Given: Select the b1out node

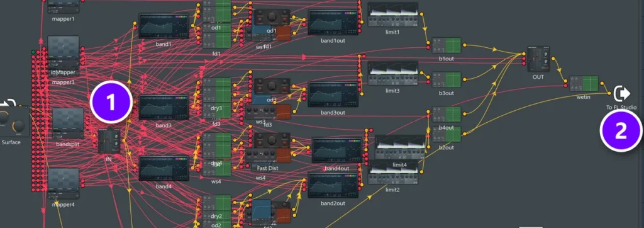Looking at the screenshot, I should pyautogui.click(x=447, y=45).
